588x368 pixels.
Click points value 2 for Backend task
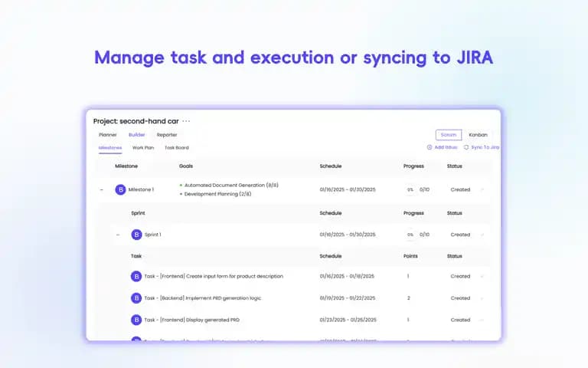point(408,298)
